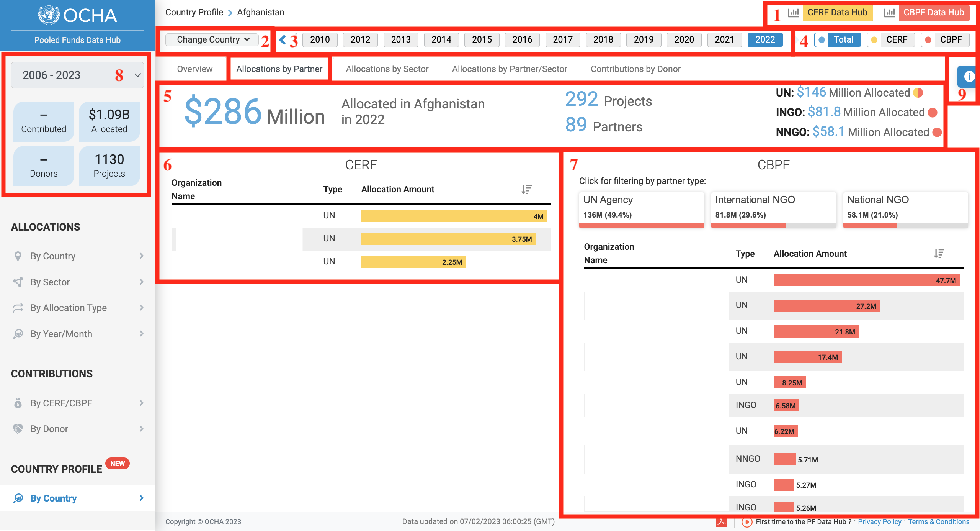Click the Donors summary card
980x531 pixels.
[x=44, y=166]
